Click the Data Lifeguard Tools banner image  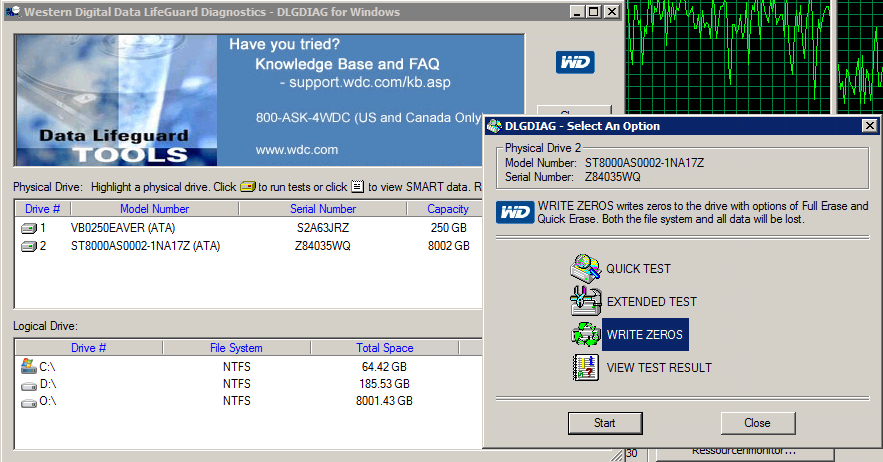[116, 100]
